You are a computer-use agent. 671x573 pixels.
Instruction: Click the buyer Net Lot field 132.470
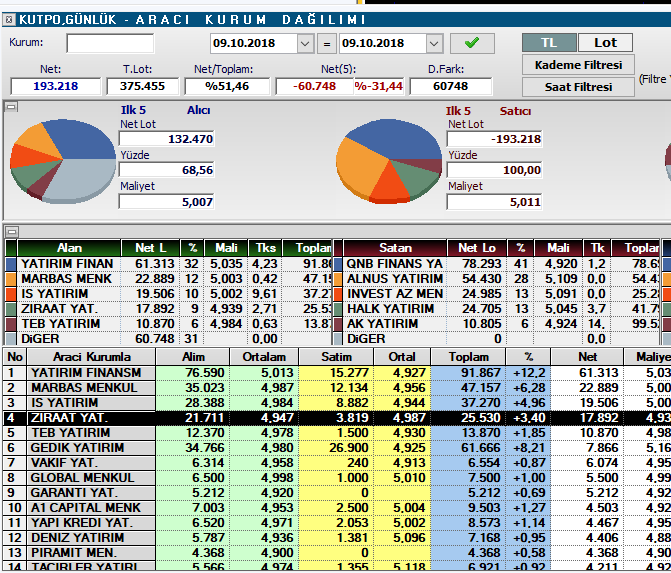point(166,139)
